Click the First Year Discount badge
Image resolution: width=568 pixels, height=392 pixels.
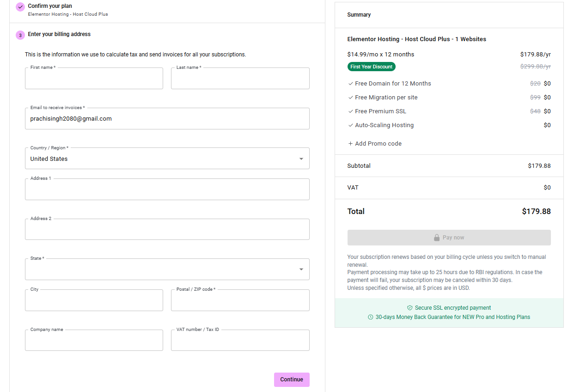(x=371, y=67)
